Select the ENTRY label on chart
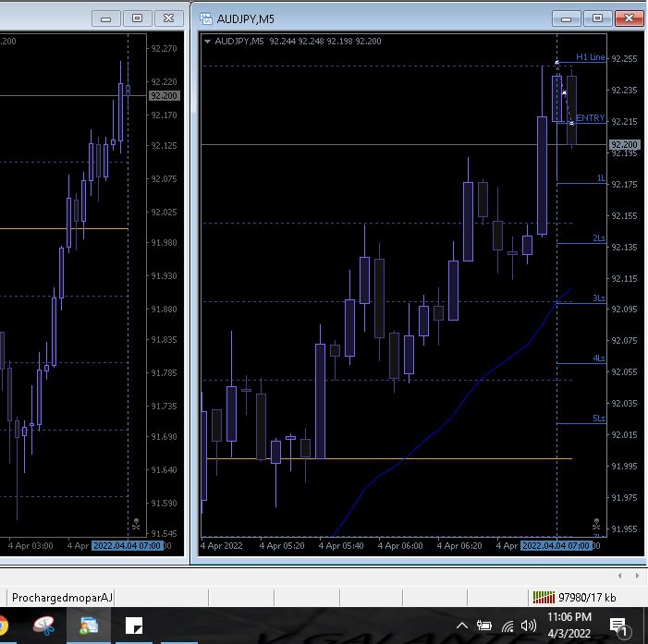 point(590,118)
